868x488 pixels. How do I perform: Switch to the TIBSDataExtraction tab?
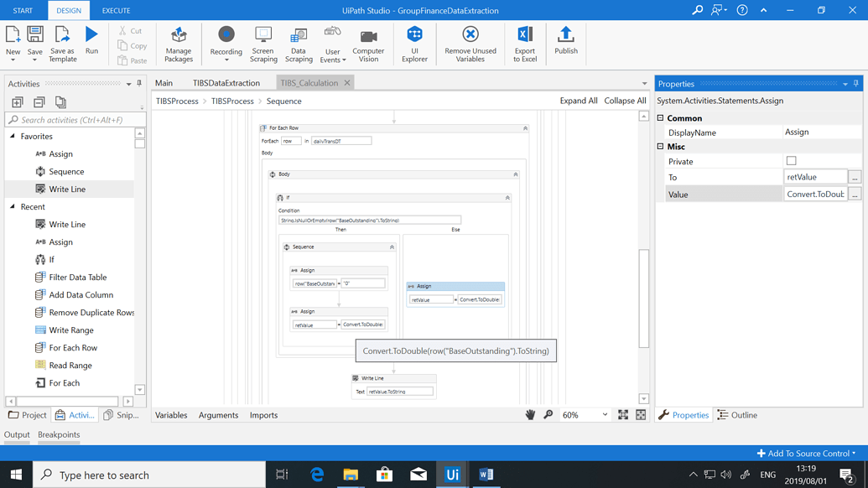pyautogui.click(x=226, y=83)
